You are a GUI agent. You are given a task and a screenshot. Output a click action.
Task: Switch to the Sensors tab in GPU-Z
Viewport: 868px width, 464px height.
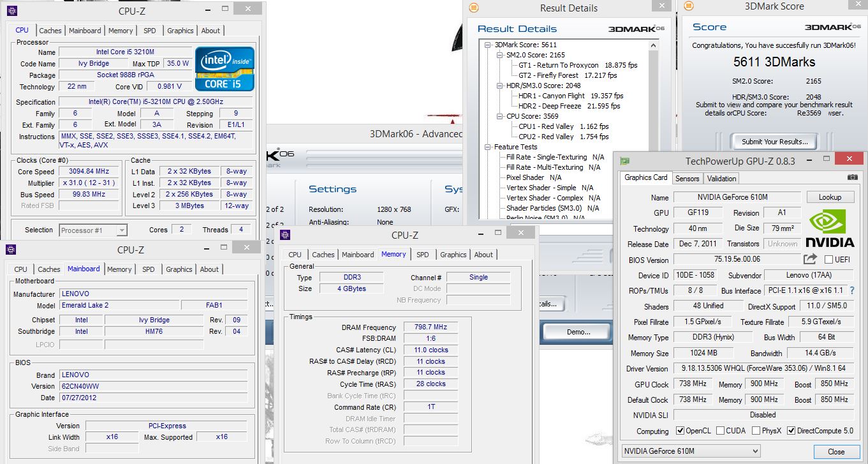(x=687, y=179)
